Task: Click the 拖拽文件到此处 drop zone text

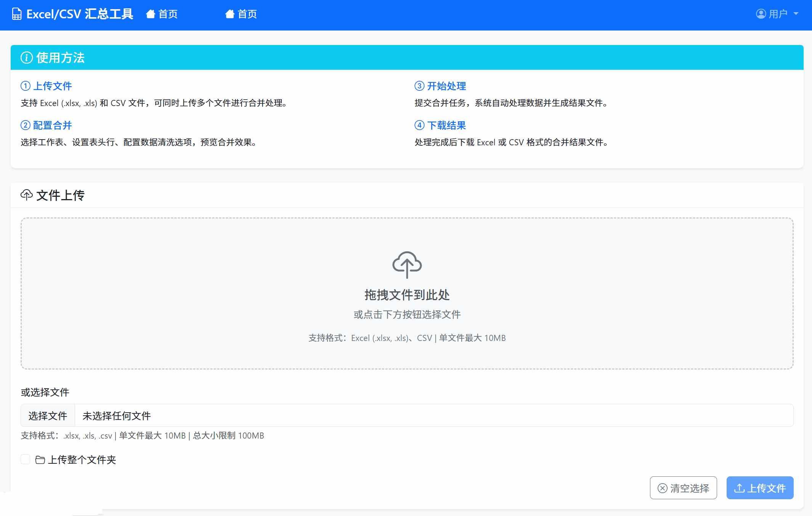Action: click(x=407, y=295)
